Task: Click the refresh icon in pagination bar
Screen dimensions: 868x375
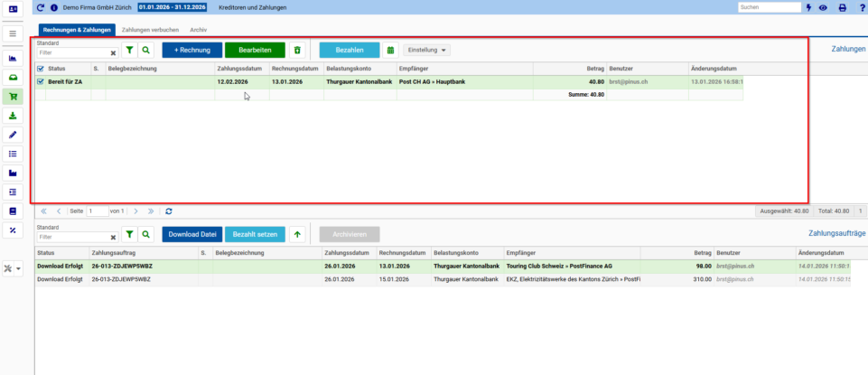Action: [x=169, y=211]
